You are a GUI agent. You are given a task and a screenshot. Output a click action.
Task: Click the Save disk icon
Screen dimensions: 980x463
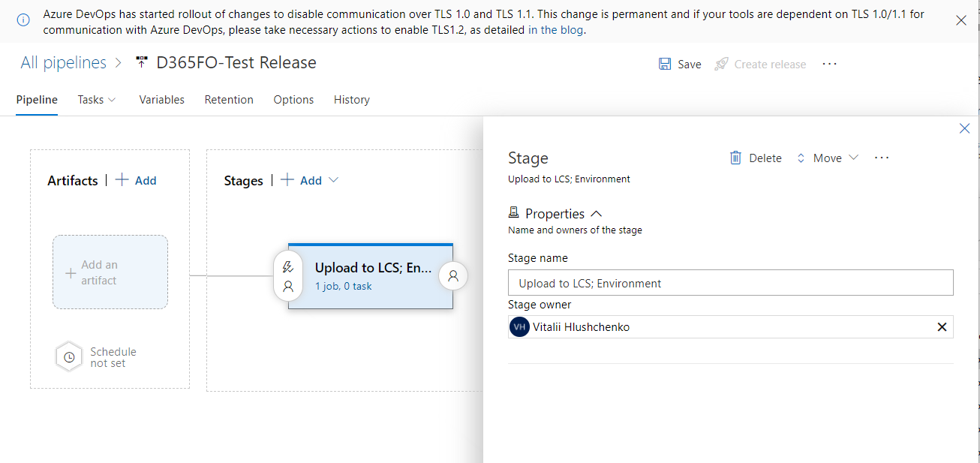pos(665,64)
